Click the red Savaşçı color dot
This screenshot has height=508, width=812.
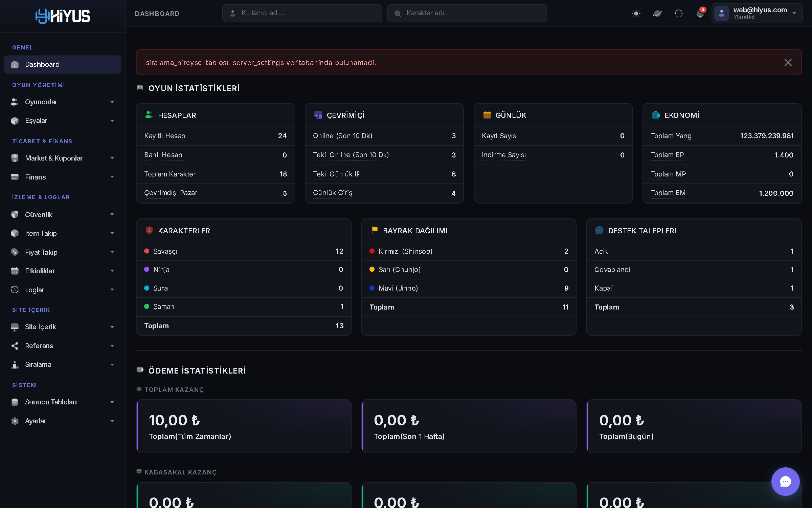click(x=147, y=251)
